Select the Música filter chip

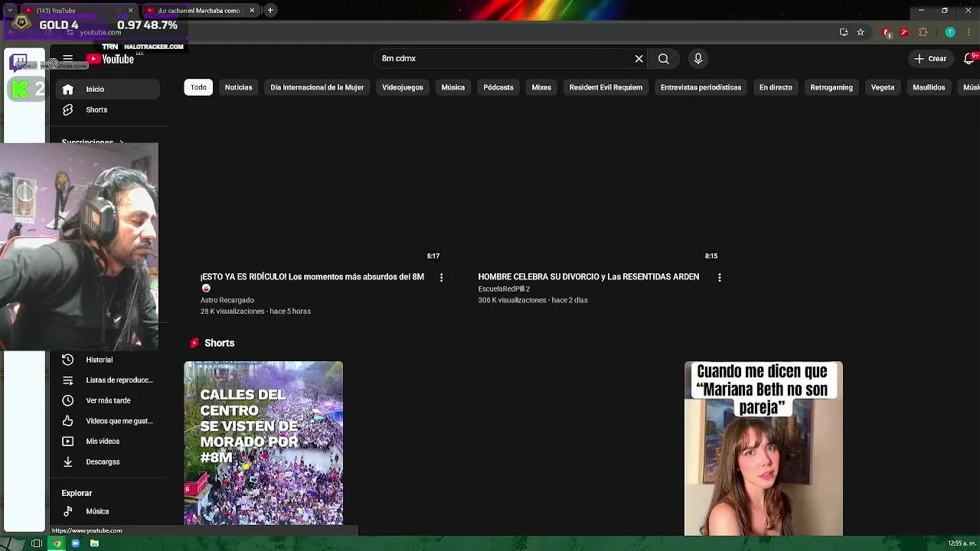453,87
